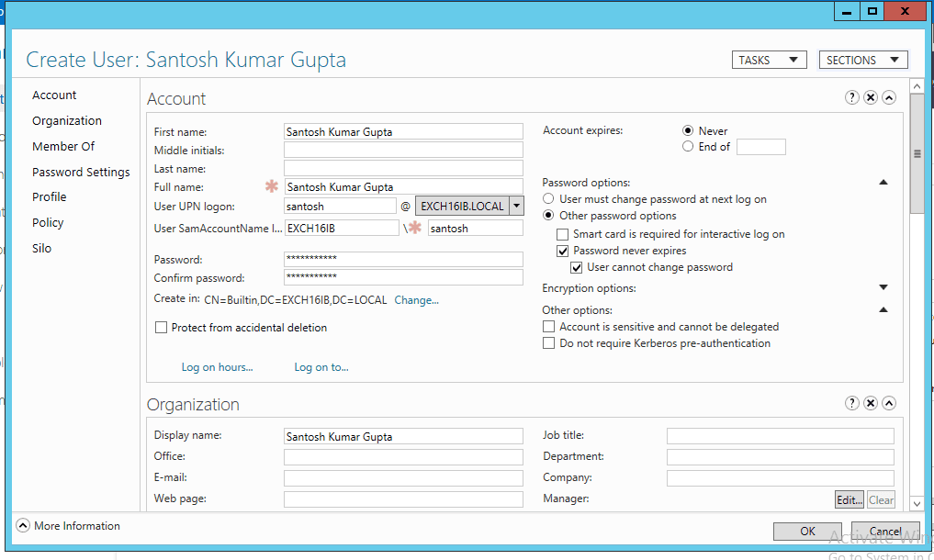934x560 pixels.
Task: Click the Display name field
Action: tap(403, 436)
